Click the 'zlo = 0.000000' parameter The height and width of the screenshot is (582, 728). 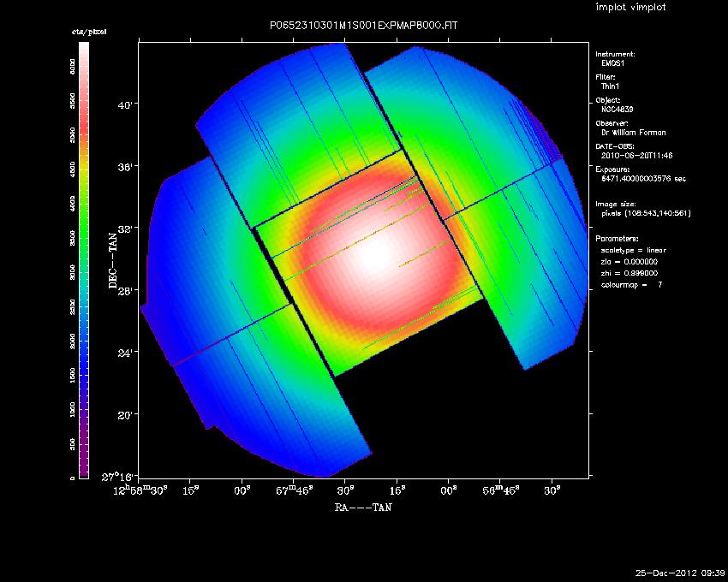pos(630,262)
